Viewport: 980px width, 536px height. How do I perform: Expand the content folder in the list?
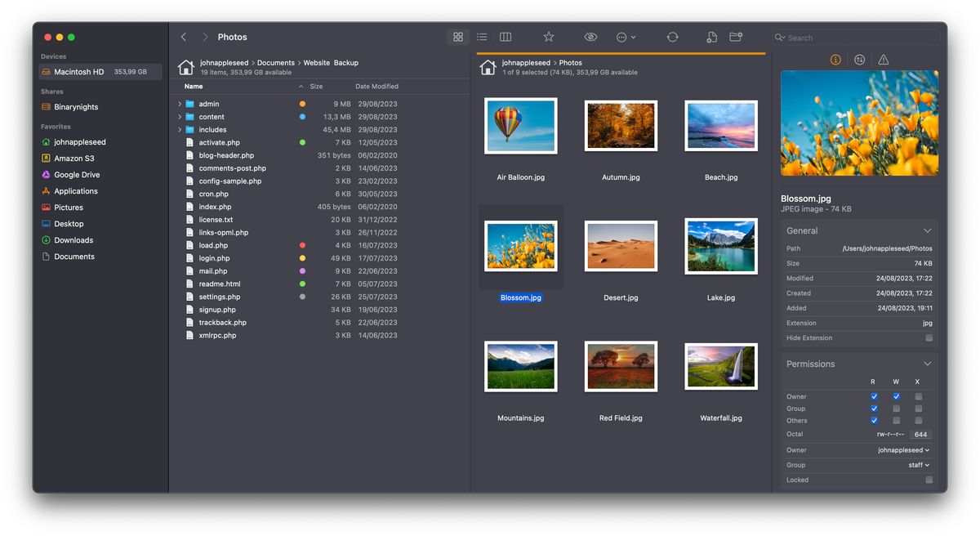(x=179, y=116)
